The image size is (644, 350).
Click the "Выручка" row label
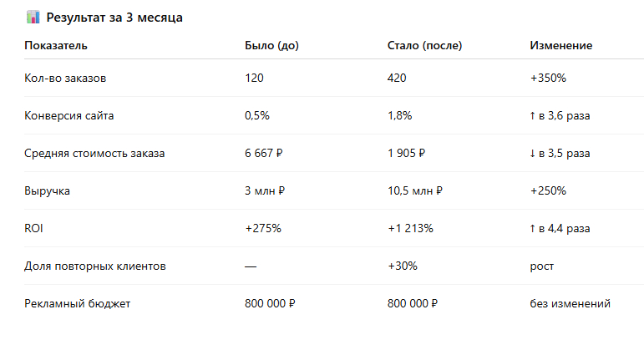[48, 190]
